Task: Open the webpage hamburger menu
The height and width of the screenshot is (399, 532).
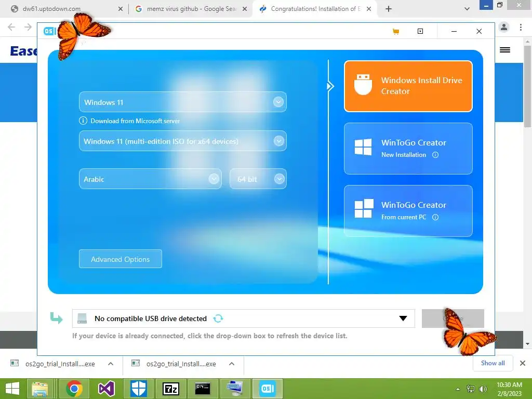Action: (505, 50)
